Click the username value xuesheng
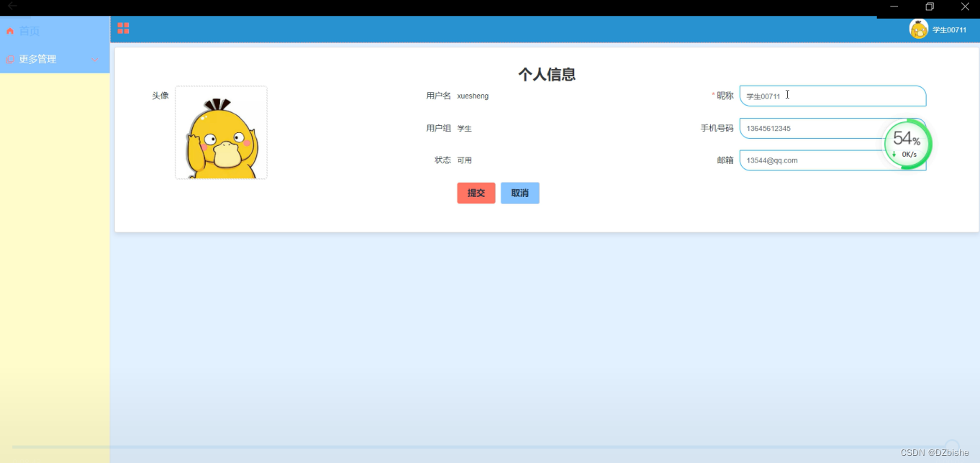Screen dimensions: 980x463 coord(473,96)
